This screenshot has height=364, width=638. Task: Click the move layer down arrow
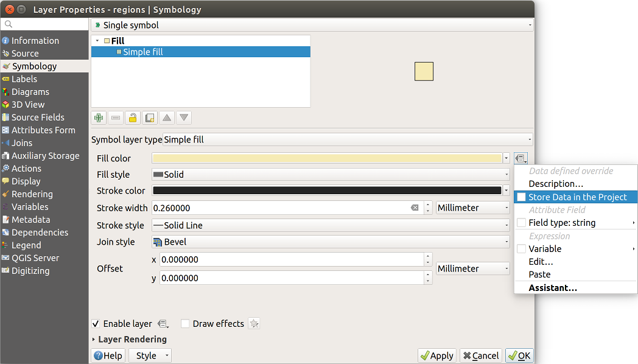click(x=184, y=117)
